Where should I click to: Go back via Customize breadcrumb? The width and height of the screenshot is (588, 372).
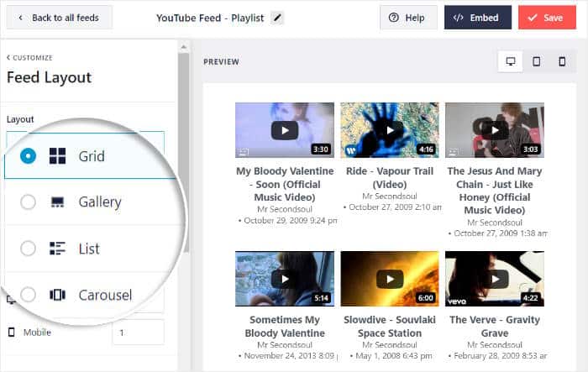pos(29,58)
